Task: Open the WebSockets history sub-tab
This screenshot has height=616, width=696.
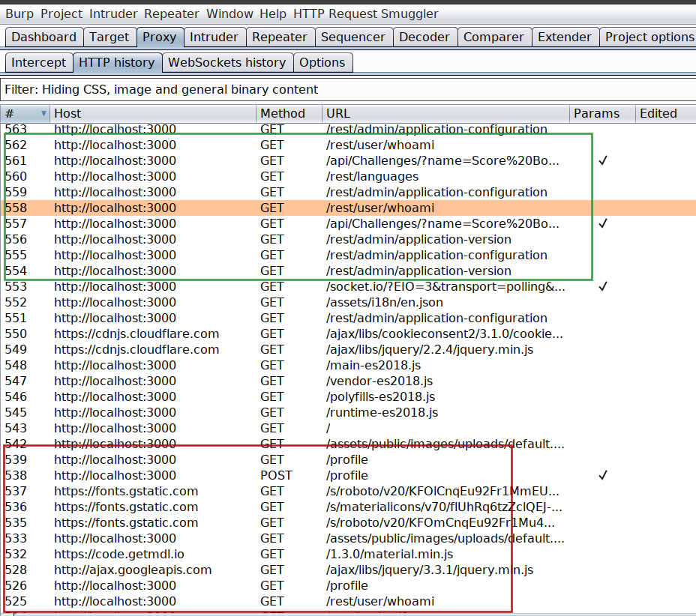Action: (x=226, y=62)
